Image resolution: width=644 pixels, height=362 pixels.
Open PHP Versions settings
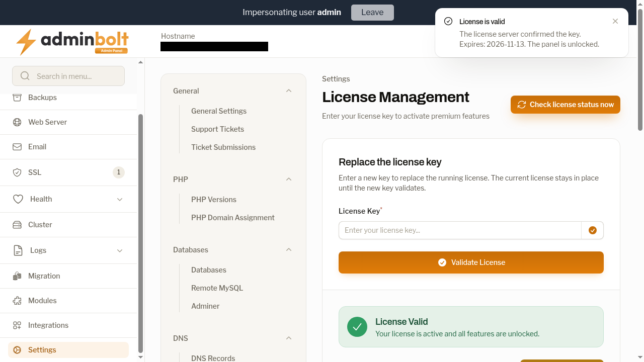point(214,200)
